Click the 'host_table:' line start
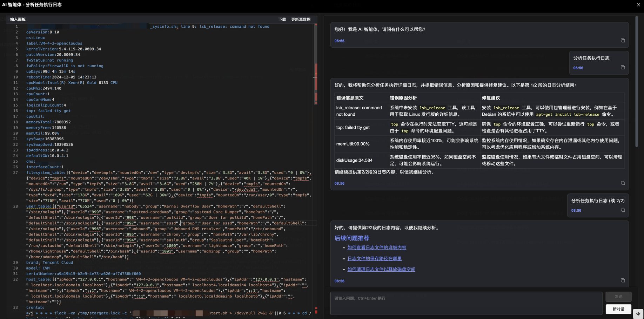The width and height of the screenshot is (644, 319). 39,279
